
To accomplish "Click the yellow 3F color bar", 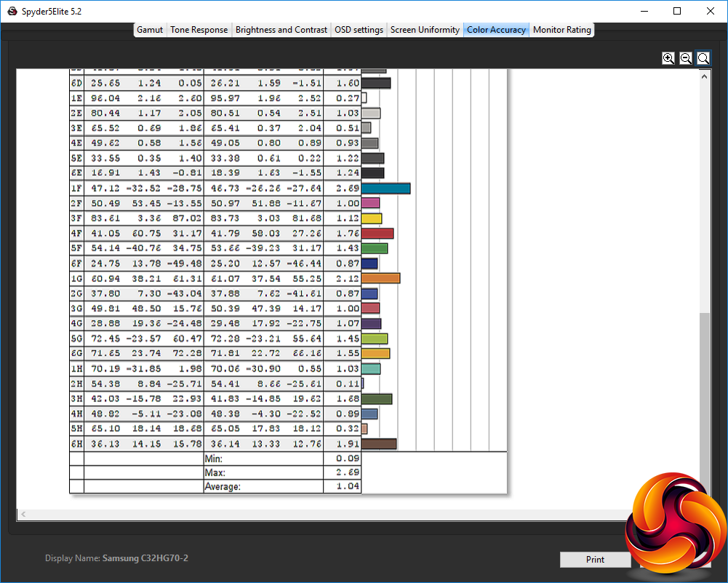I will pos(372,218).
